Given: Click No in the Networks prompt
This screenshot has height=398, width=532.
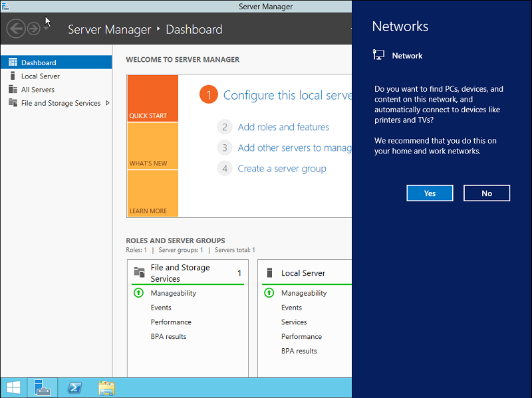Looking at the screenshot, I should point(487,193).
